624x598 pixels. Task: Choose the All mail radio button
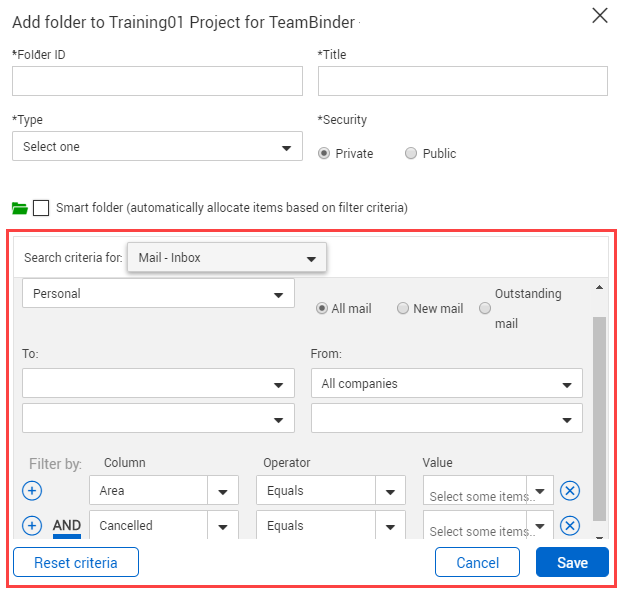[x=322, y=308]
